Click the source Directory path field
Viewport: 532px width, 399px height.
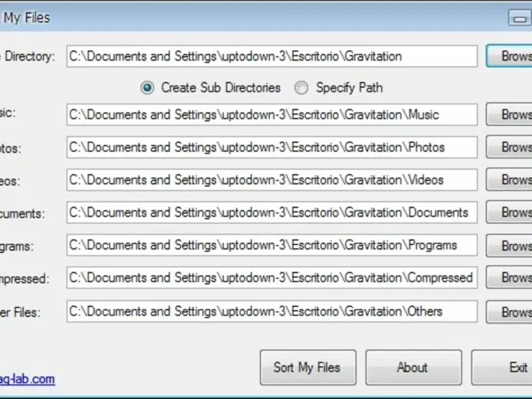coord(271,57)
